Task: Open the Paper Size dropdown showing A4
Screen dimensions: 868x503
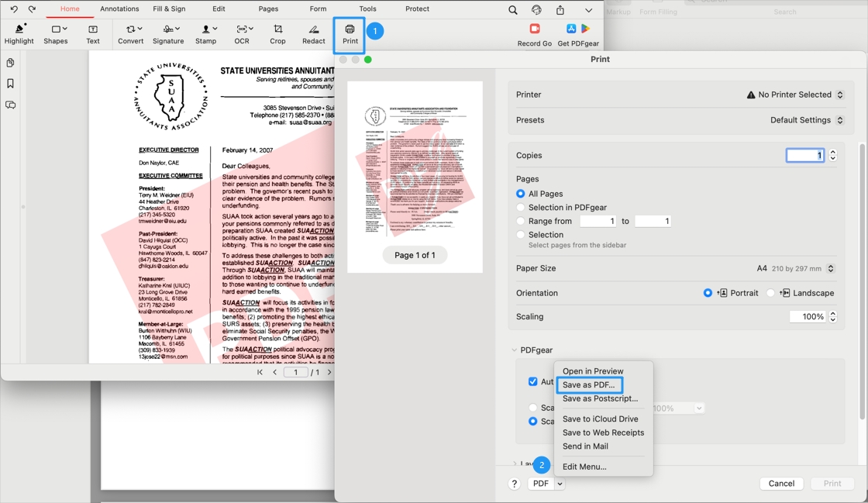Action: 829,268
